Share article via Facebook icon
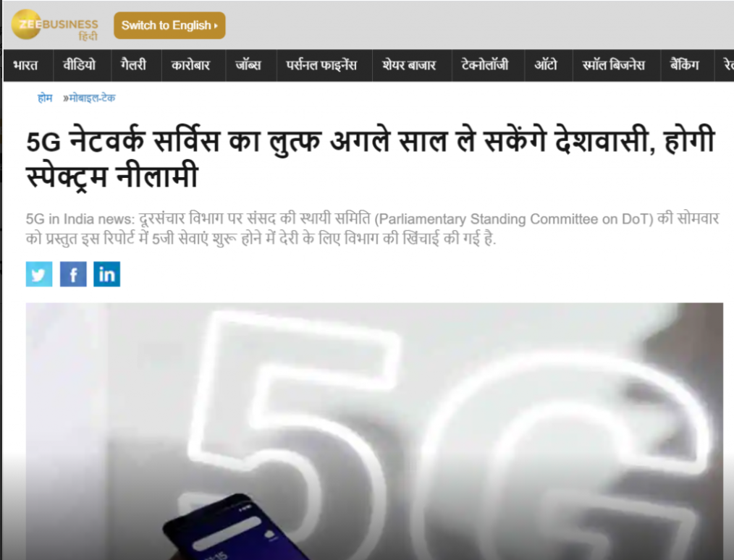This screenshot has height=560, width=734. pos(73,274)
